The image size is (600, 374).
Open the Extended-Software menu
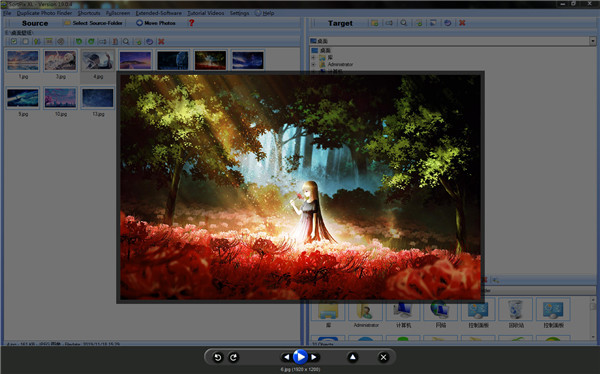158,13
